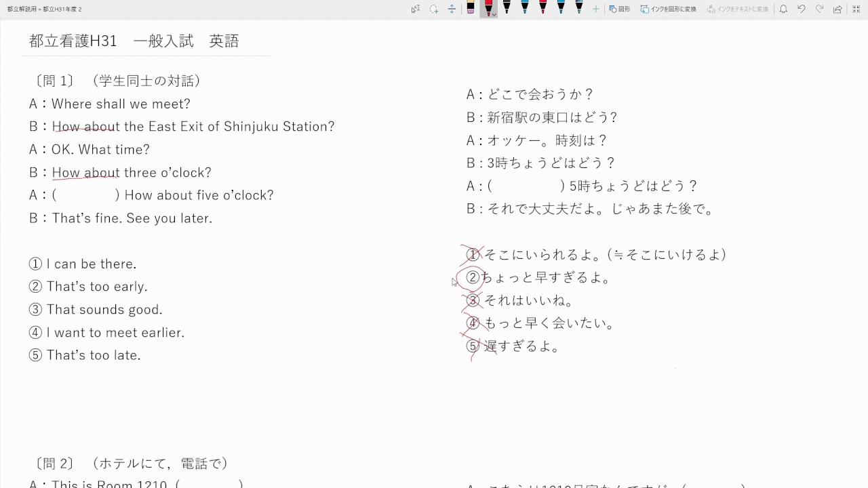Open the notifications bell
The height and width of the screenshot is (488, 868).
(x=783, y=9)
